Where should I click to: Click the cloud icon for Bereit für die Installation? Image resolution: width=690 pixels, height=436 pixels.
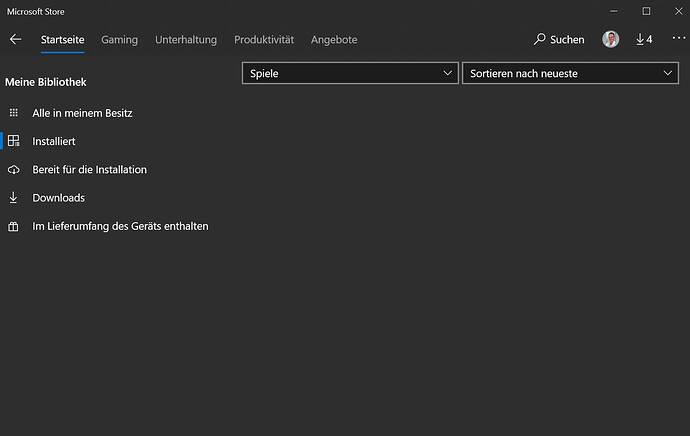point(13,170)
